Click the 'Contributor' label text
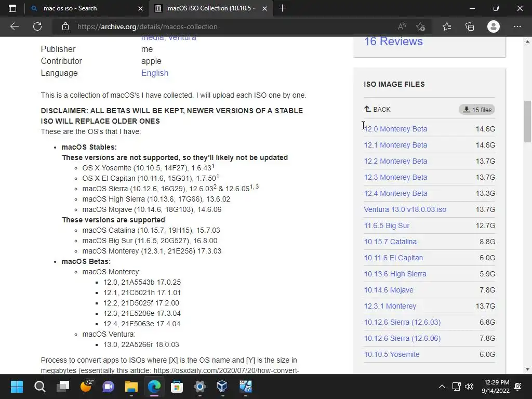This screenshot has height=399, width=532. click(x=61, y=61)
